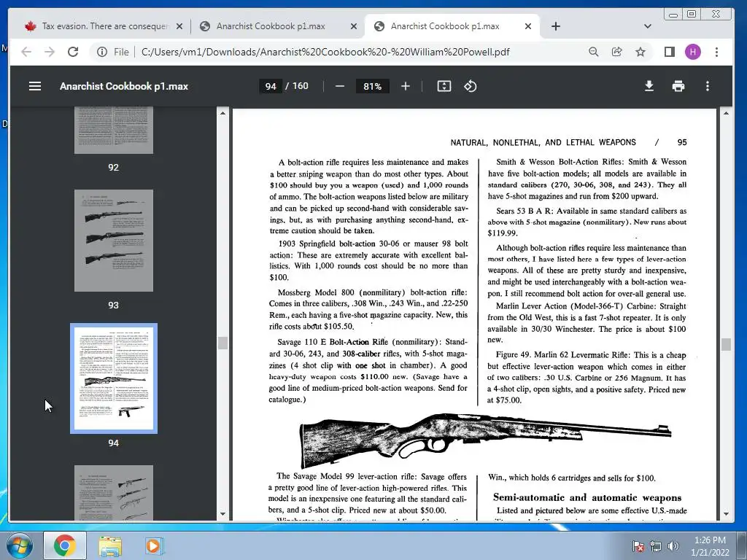
Task: Click thumbnail panel scroll up arrow
Action: point(222,113)
